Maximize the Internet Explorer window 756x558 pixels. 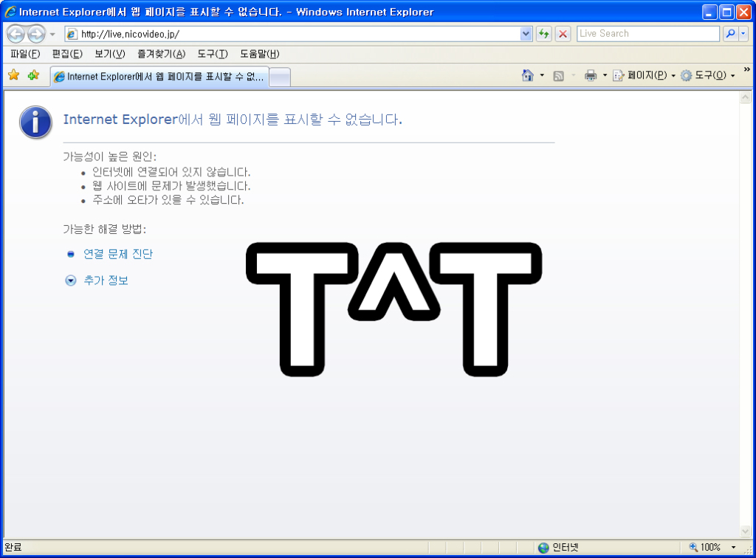pyautogui.click(x=726, y=12)
